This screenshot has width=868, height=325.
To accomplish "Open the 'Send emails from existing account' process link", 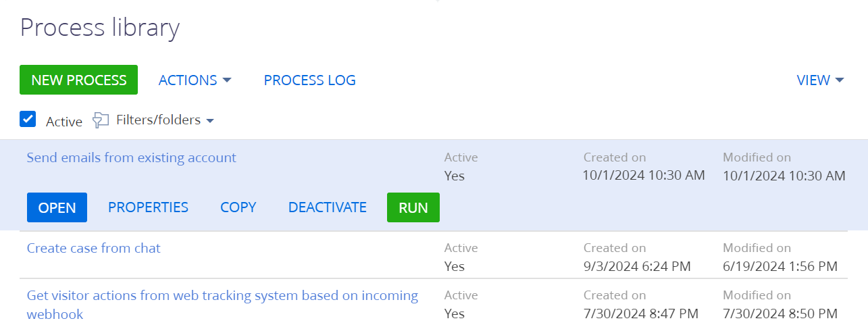I will 132,157.
